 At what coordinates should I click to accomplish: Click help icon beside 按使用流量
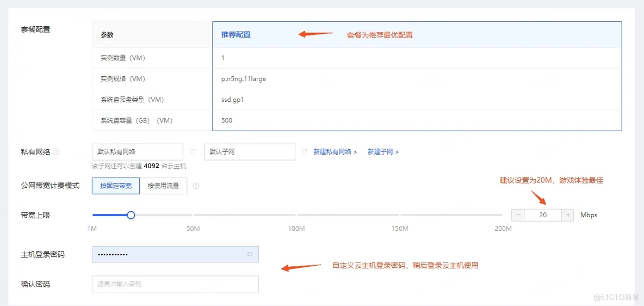click(196, 186)
